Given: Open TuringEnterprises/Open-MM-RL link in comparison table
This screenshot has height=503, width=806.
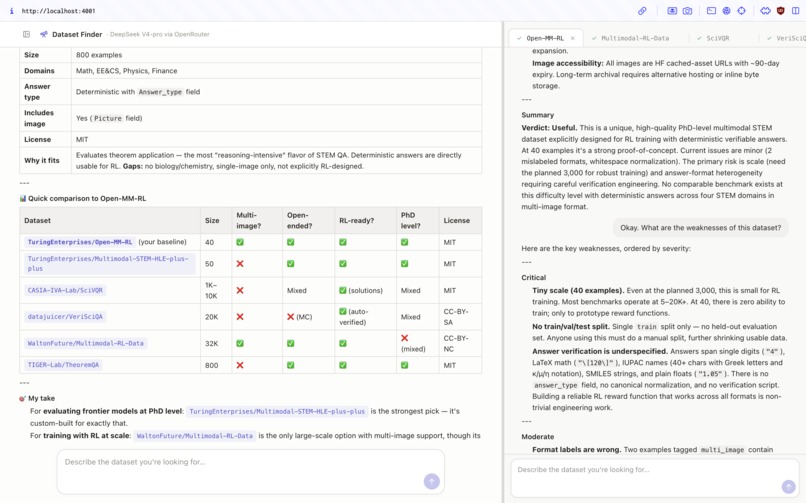Looking at the screenshot, I should pos(80,242).
